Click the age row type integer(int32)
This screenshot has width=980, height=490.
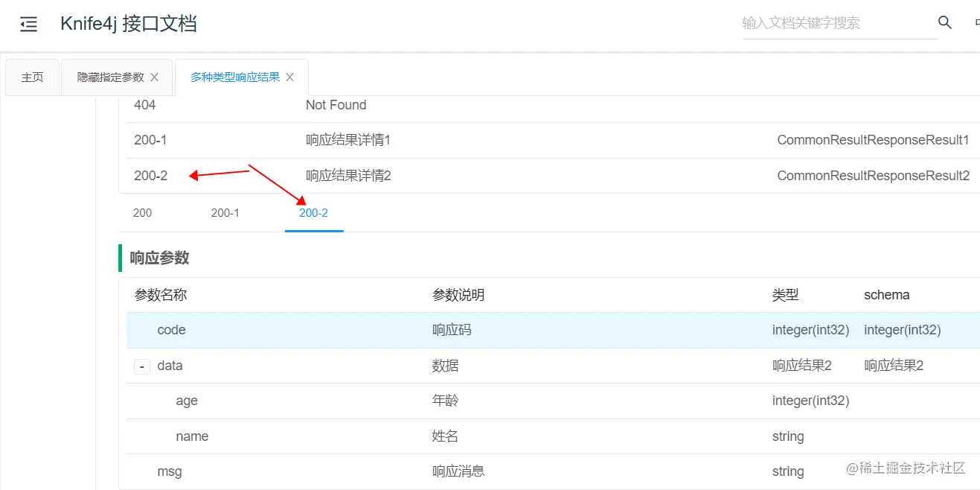click(811, 401)
